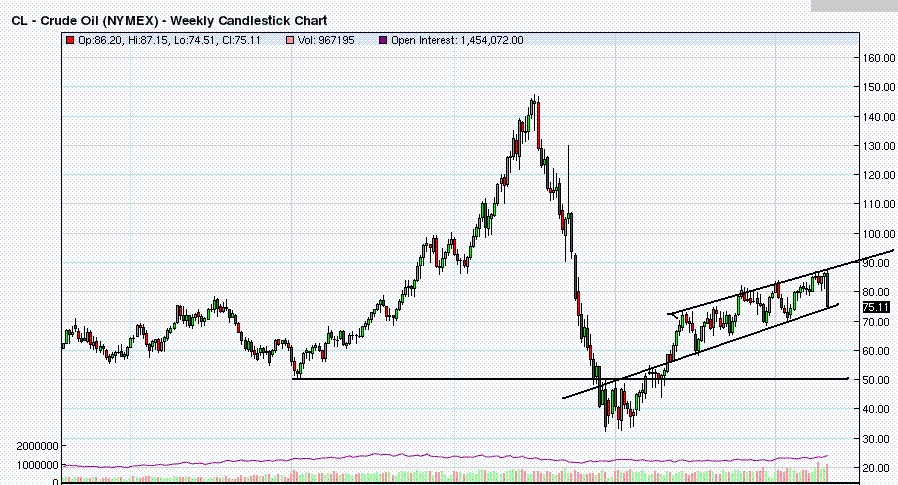Click the 110.00 price axis label
Screen dimensions: 898x485
click(x=879, y=204)
